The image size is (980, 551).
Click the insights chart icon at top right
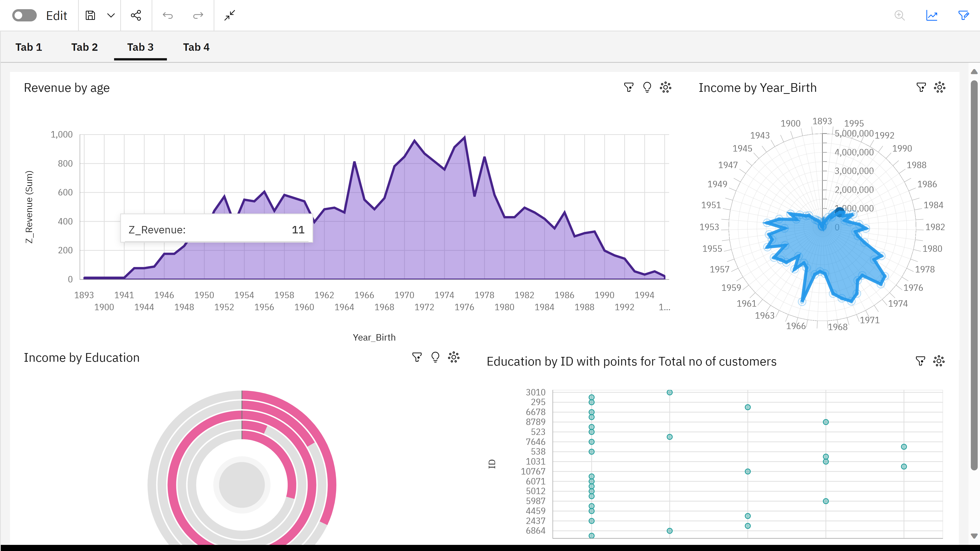pos(931,15)
